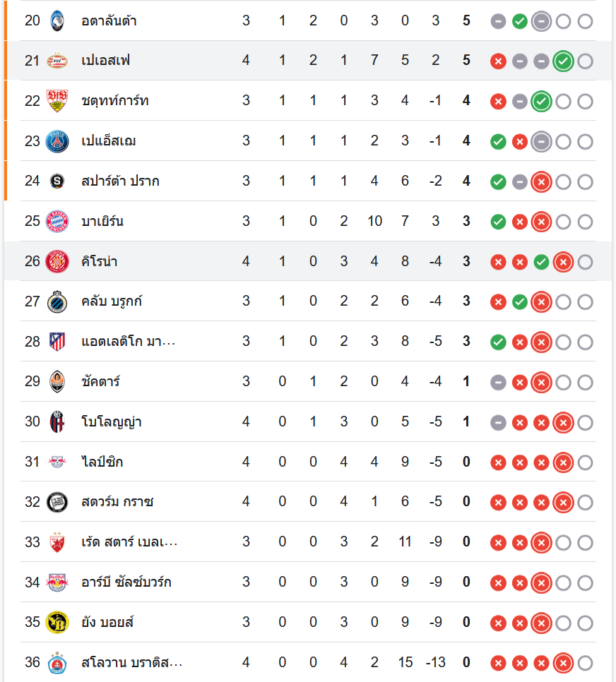This screenshot has width=616, height=682.
Task: Click Sturm Graz crest in row 32
Action: coord(57,502)
